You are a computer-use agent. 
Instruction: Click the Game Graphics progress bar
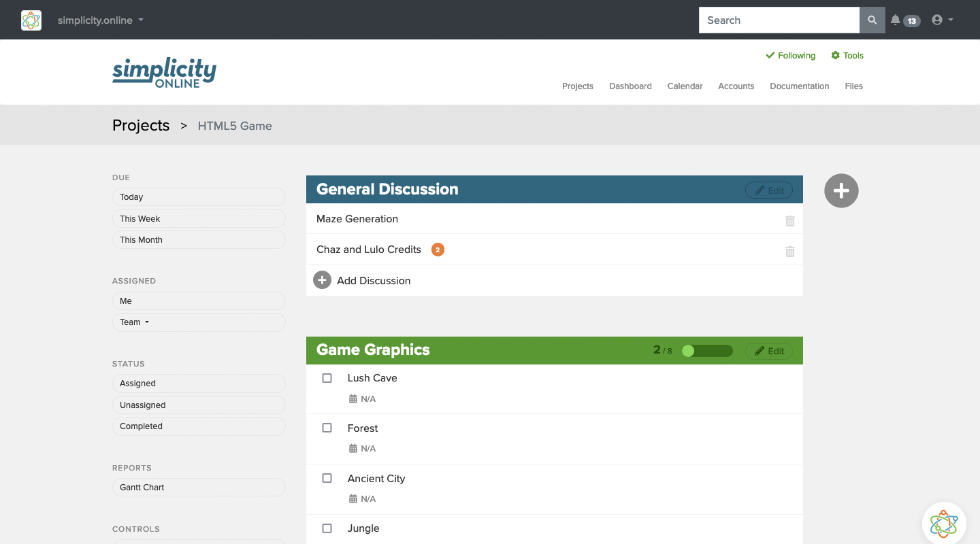[x=707, y=351]
